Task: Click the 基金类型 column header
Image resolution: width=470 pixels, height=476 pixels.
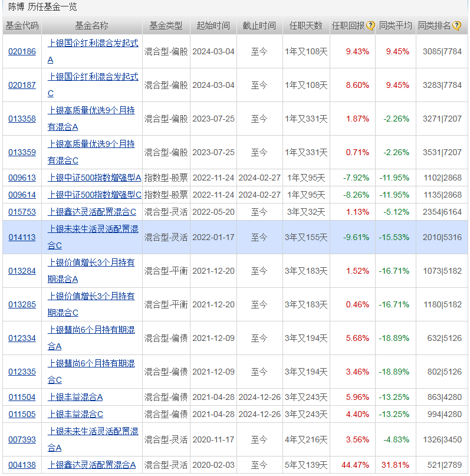Action: [166, 26]
